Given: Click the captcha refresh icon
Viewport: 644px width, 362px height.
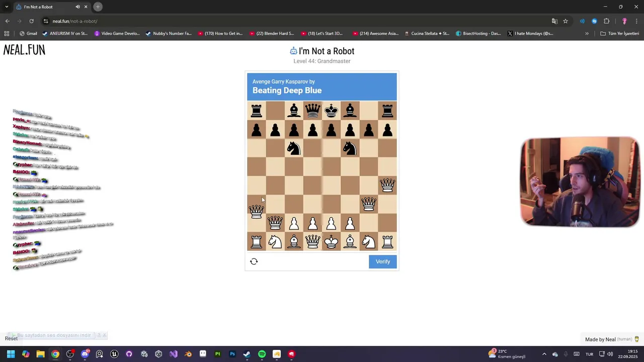Looking at the screenshot, I should [254, 261].
